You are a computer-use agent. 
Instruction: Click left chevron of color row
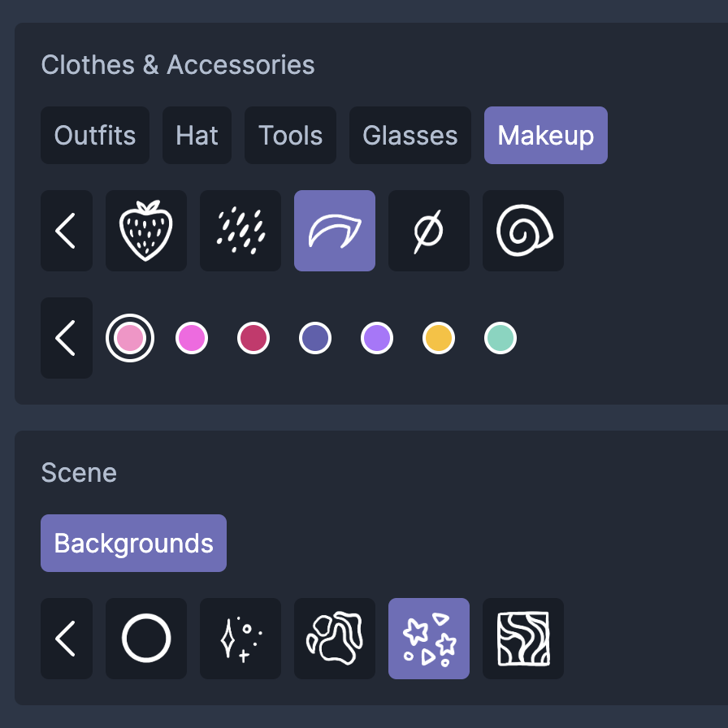click(67, 338)
